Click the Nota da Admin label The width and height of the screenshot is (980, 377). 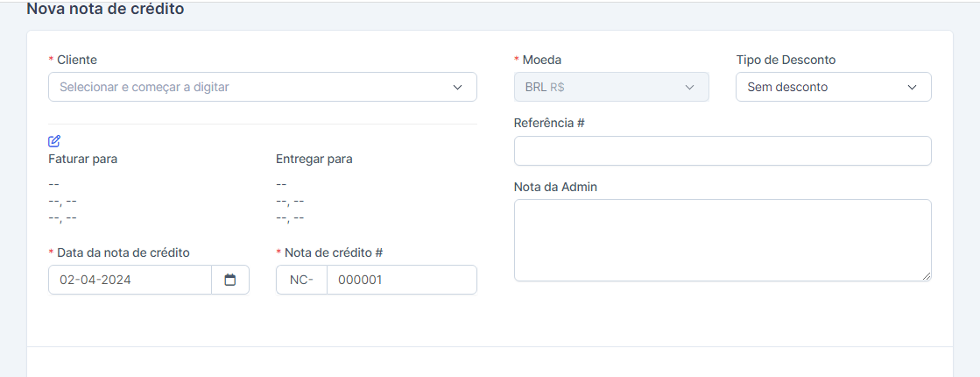pyautogui.click(x=555, y=187)
